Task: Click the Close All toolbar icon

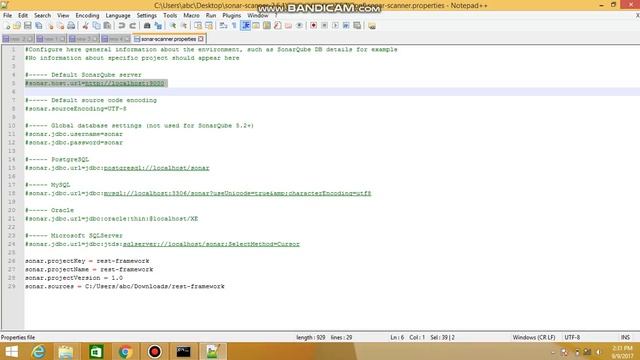Action: click(60, 26)
